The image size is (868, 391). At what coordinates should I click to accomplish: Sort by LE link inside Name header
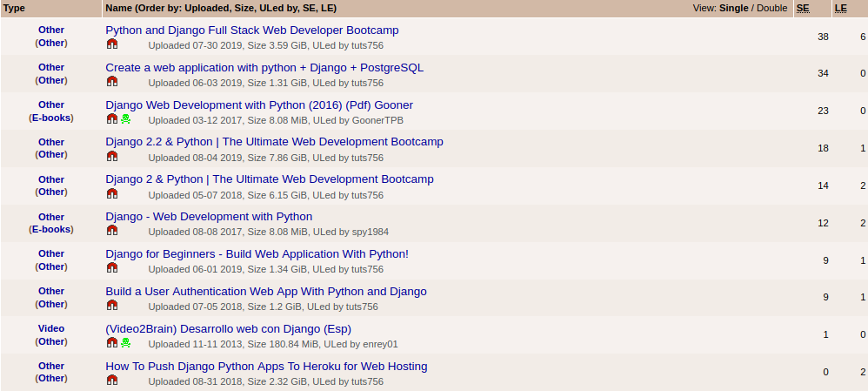[327, 9]
